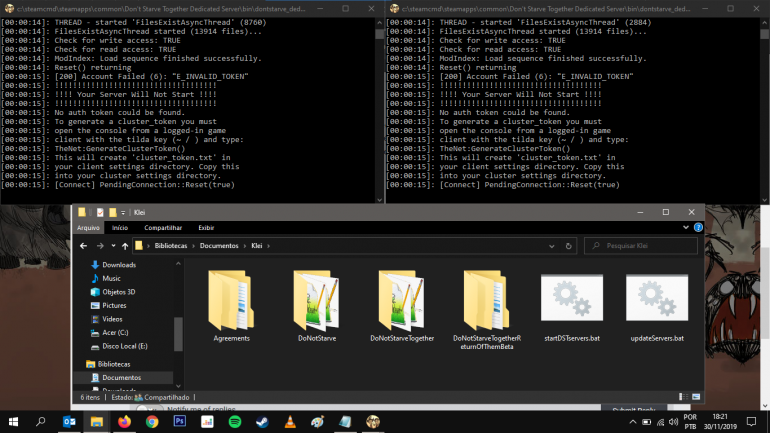Open Windows search from the taskbar

tap(41, 422)
